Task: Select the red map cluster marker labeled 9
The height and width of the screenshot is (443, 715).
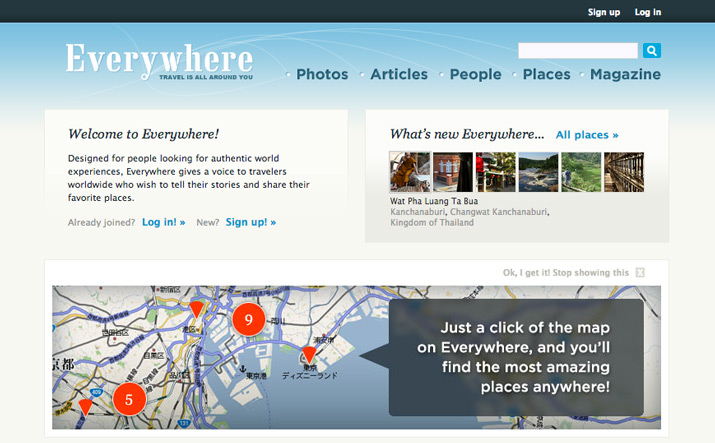Action: (249, 319)
